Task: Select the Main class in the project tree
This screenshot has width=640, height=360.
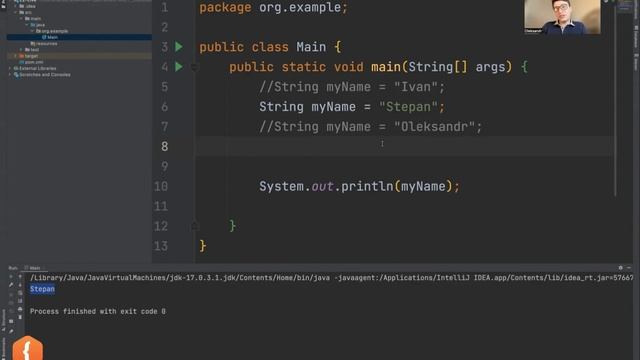Action: pyautogui.click(x=53, y=37)
